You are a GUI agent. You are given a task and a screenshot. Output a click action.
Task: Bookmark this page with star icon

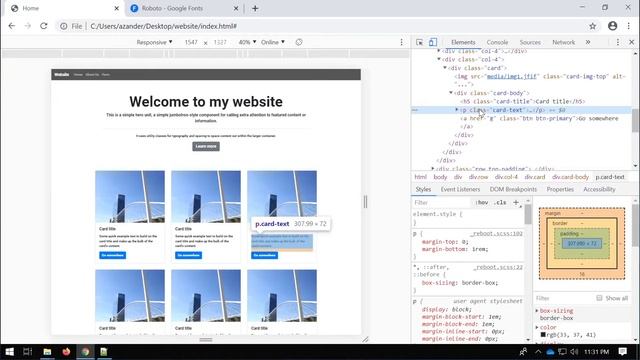[x=593, y=26]
